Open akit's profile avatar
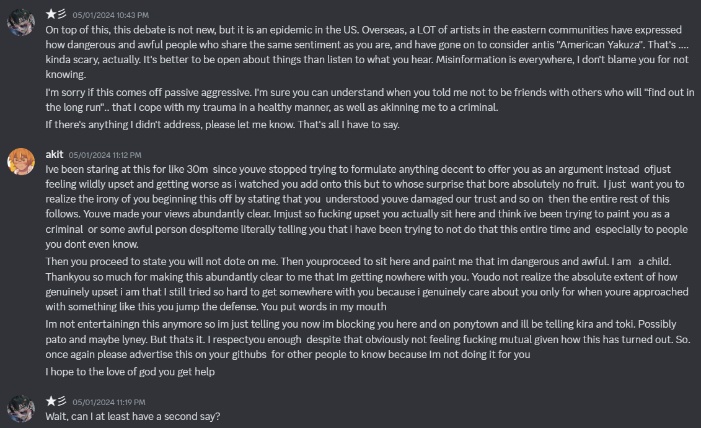This screenshot has width=701, height=428. 22,162
